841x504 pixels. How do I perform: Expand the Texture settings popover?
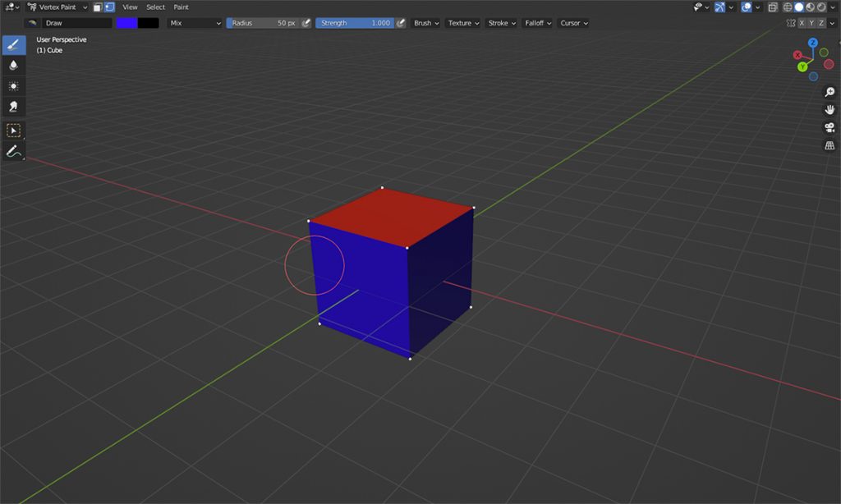pos(463,23)
